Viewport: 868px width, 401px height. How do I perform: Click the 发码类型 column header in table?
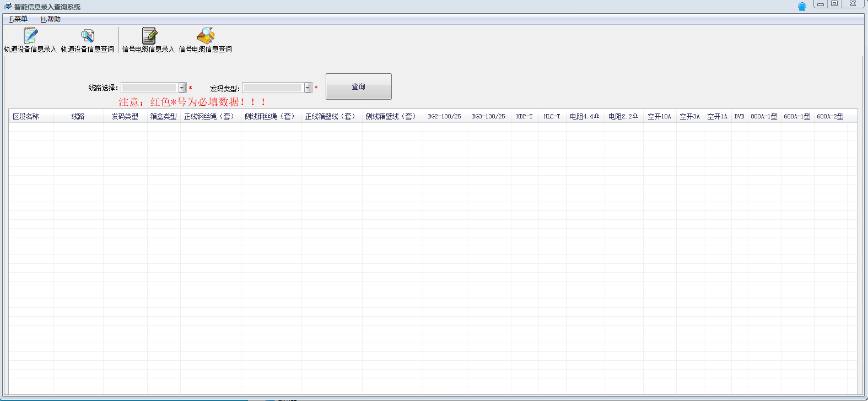pyautogui.click(x=125, y=116)
